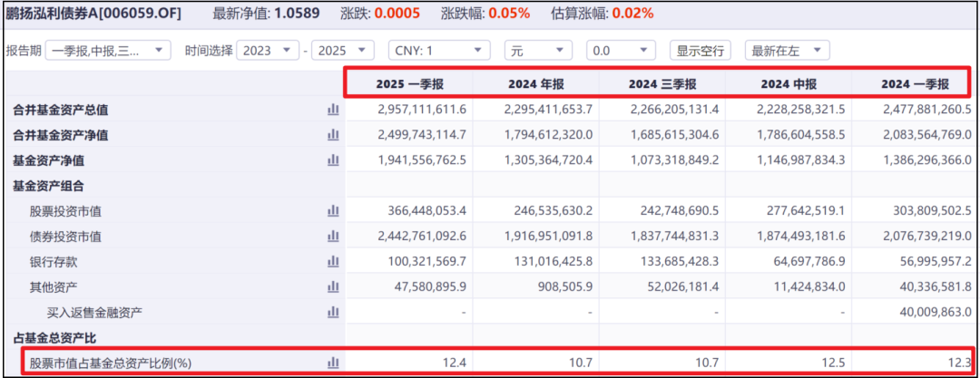
Task: Open chart icon for 其他资产 row
Action: pos(333,286)
